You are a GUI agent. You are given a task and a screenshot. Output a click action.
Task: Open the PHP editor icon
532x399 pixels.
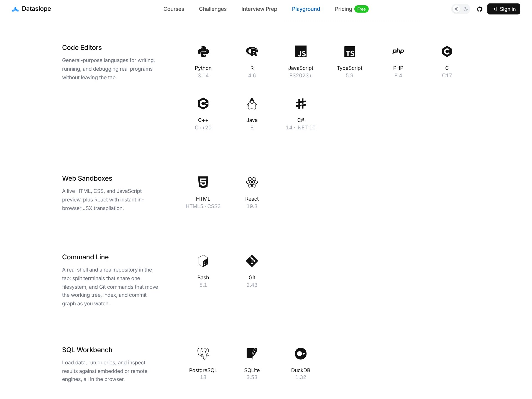(x=398, y=51)
